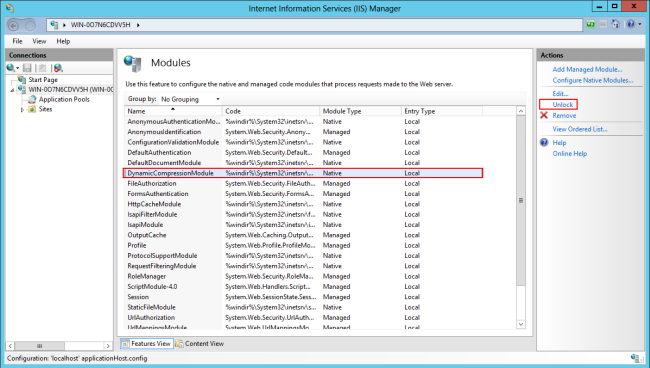This screenshot has height=368, width=650.
Task: Click the green refresh icon in the top toolbar
Action: tap(590, 24)
